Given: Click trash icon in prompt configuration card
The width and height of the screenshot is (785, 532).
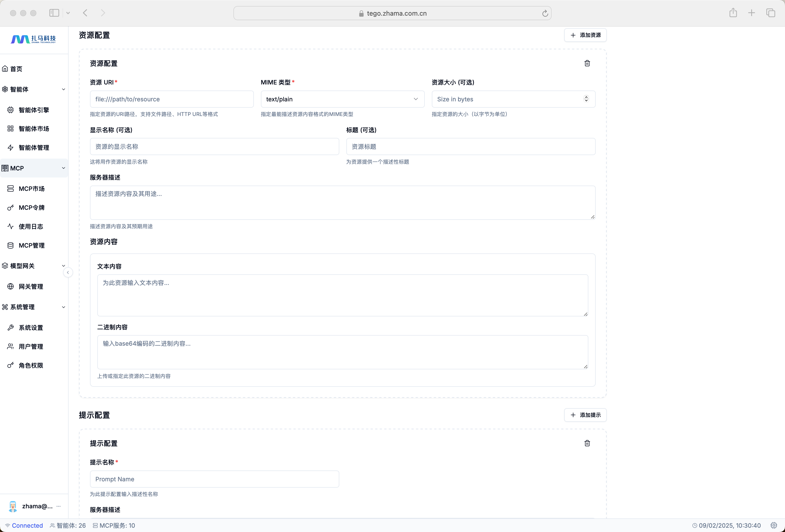Looking at the screenshot, I should (x=587, y=443).
